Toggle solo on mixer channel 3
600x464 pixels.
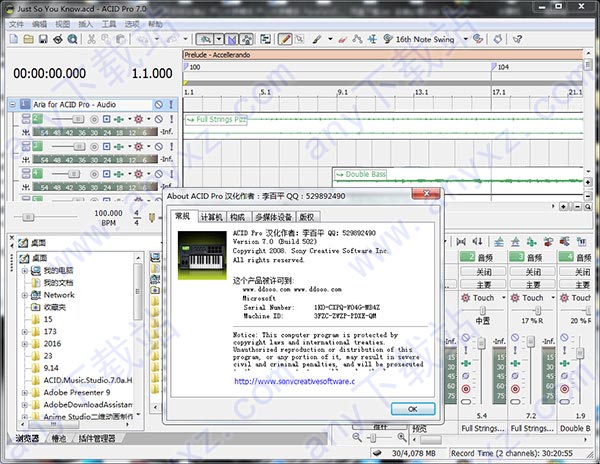click(x=515, y=350)
